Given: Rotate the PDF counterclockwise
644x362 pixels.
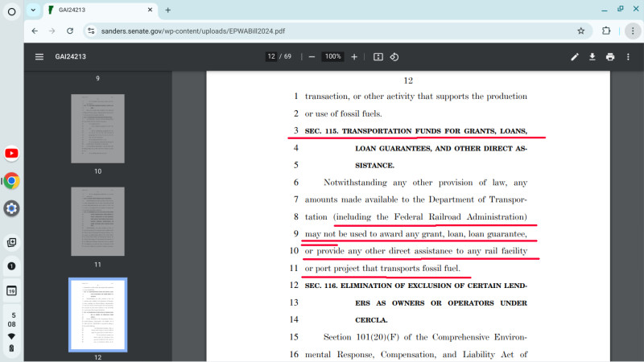Looking at the screenshot, I should click(394, 57).
